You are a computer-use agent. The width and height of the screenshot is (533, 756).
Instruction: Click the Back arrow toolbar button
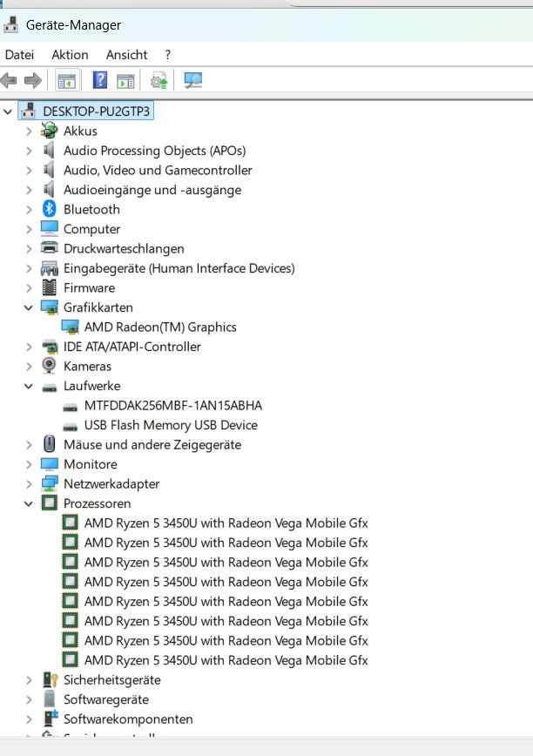(10, 81)
